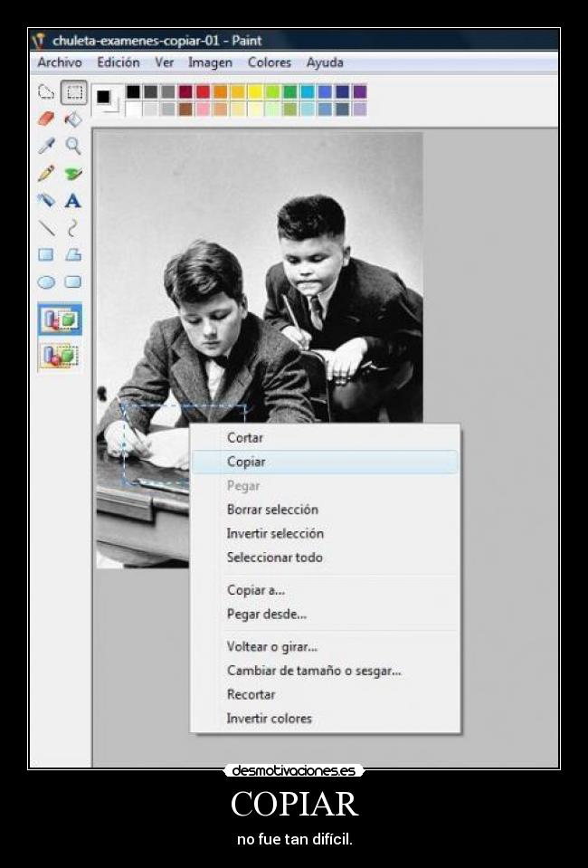Click Pegar desde... in context menu

point(326,614)
